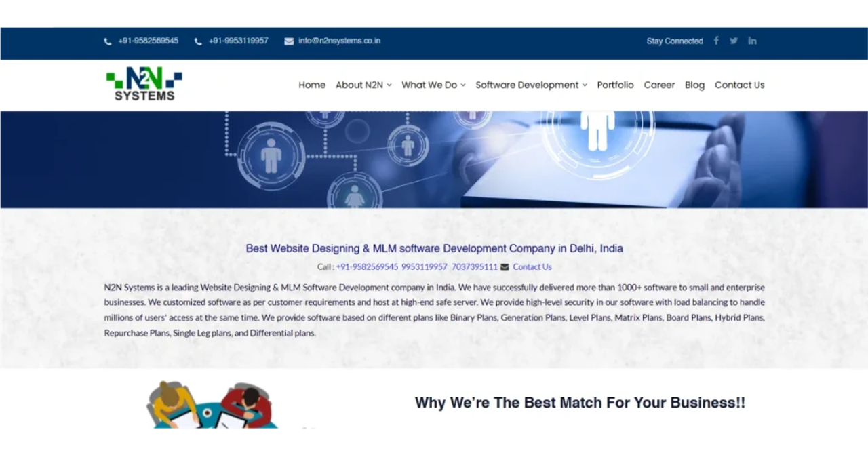
Task: Select Contact Us in the navigation bar
Action: [x=739, y=85]
